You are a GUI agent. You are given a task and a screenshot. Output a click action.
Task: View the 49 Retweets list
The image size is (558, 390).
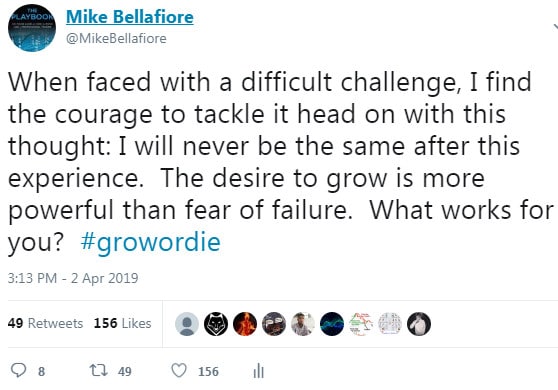click(45, 323)
